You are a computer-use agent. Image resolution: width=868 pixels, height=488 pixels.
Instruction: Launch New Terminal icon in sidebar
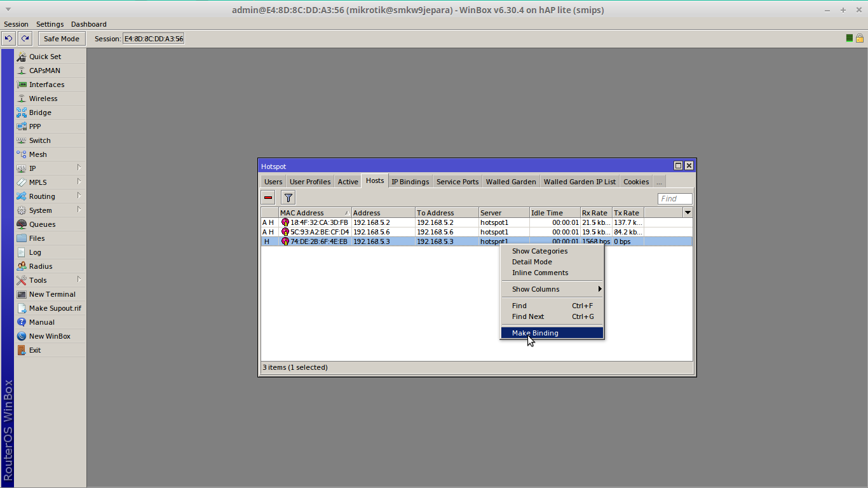click(x=22, y=294)
